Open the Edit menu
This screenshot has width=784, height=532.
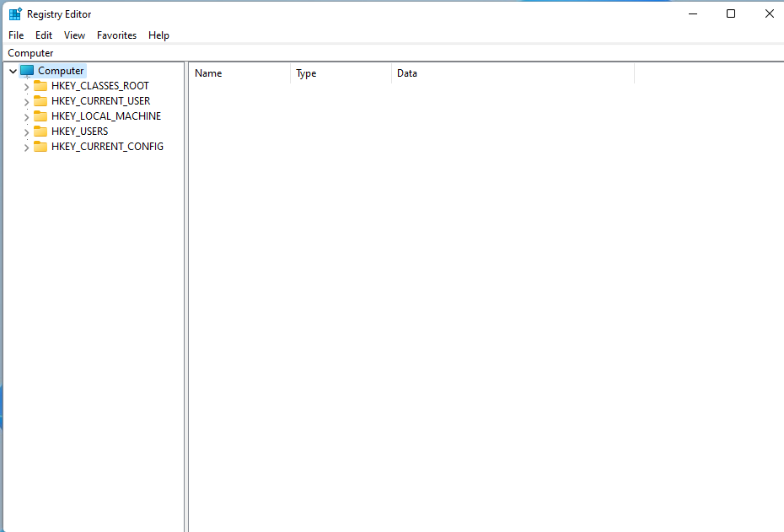43,35
